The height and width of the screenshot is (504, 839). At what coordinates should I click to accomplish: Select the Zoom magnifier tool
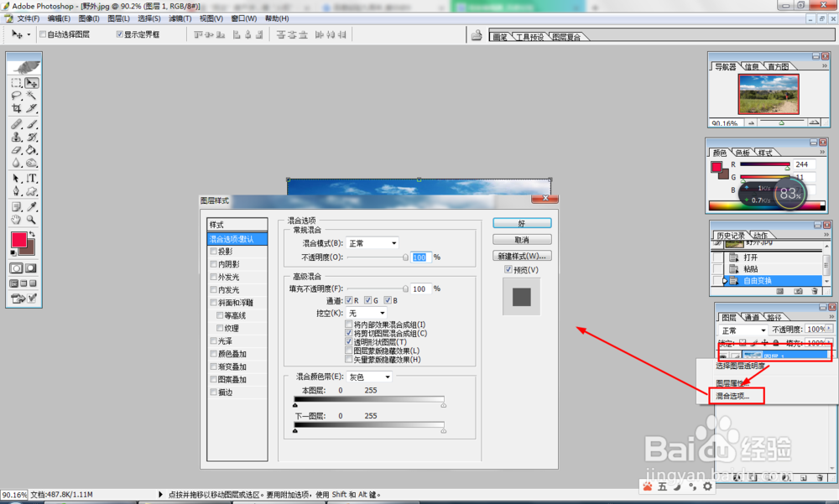[32, 220]
